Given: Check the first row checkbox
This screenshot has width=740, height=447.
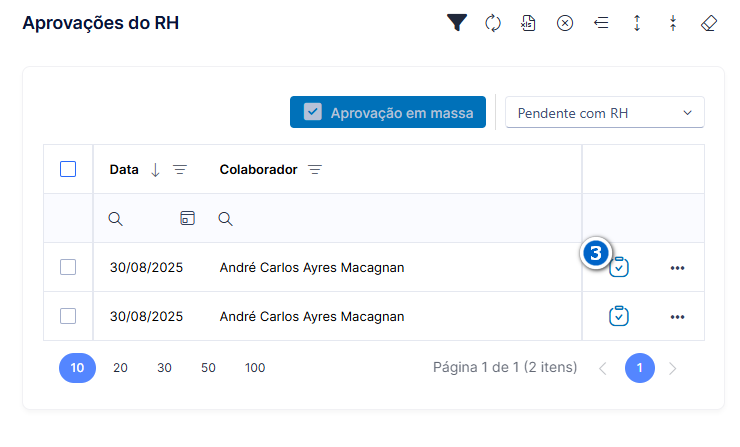Looking at the screenshot, I should point(68,267).
